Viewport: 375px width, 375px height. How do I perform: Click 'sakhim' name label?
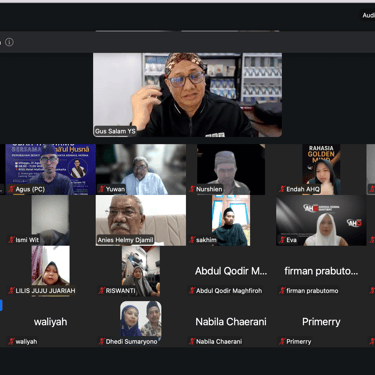click(206, 240)
